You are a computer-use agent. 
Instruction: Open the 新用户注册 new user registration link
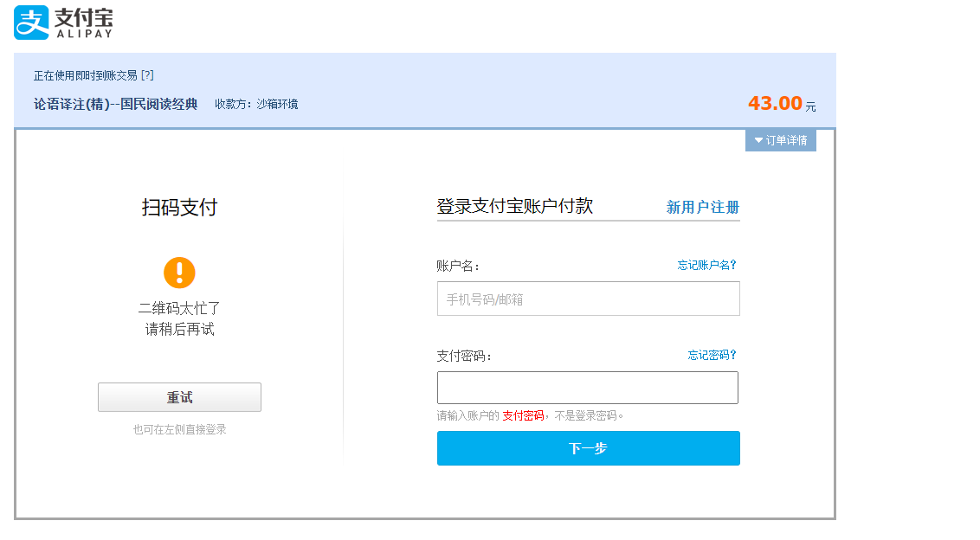click(x=702, y=207)
